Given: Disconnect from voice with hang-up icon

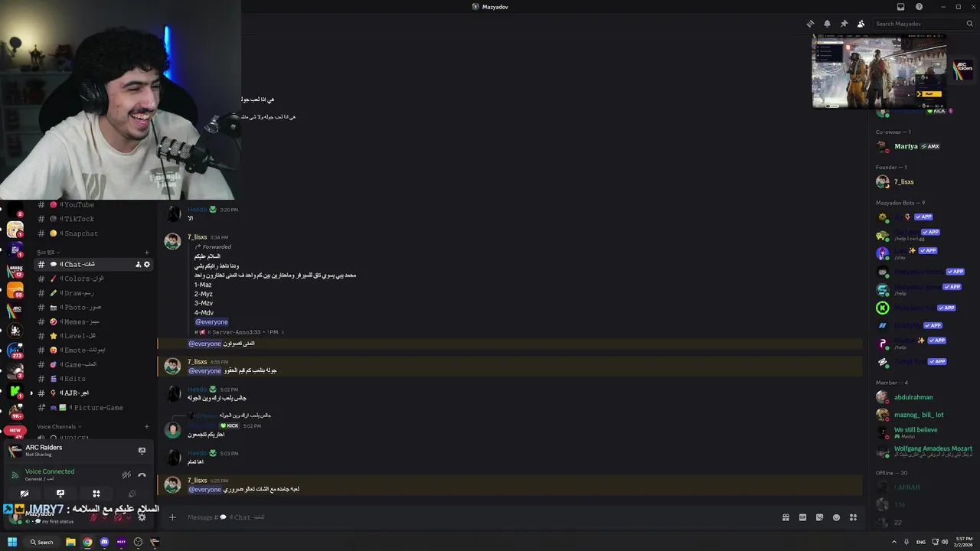Looking at the screenshot, I should [142, 474].
